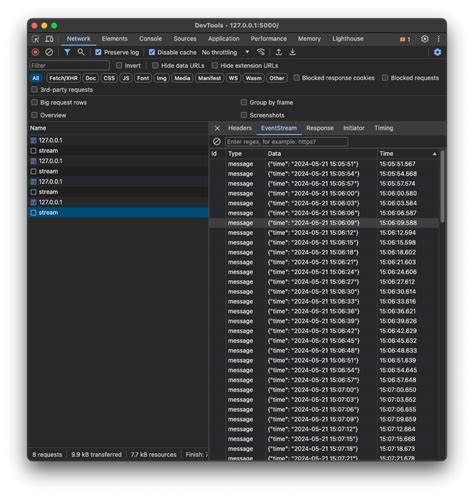
Task: Select the All filter chip
Action: point(36,78)
